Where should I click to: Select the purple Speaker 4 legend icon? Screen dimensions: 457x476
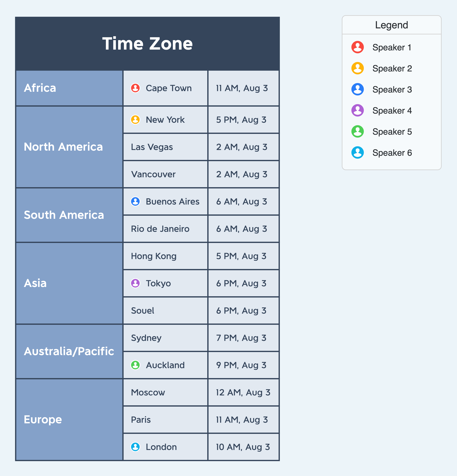(x=357, y=110)
